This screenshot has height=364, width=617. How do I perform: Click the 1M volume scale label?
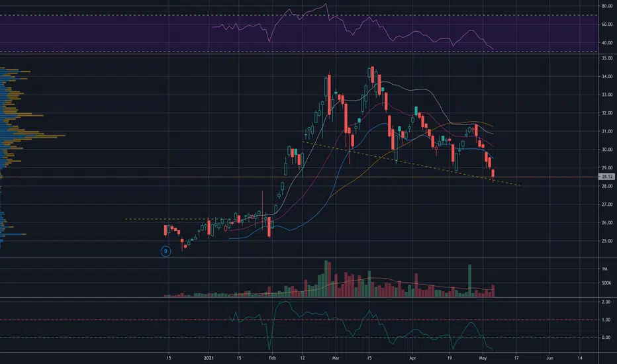click(604, 269)
